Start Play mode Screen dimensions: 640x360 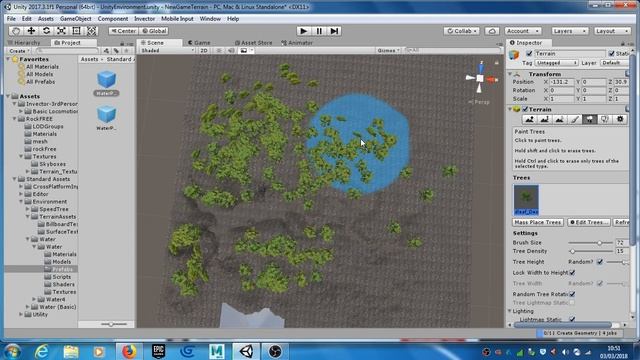coord(303,31)
